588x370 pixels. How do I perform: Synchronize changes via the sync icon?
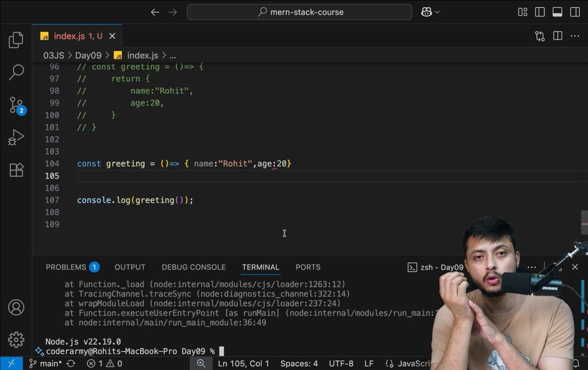pos(71,364)
